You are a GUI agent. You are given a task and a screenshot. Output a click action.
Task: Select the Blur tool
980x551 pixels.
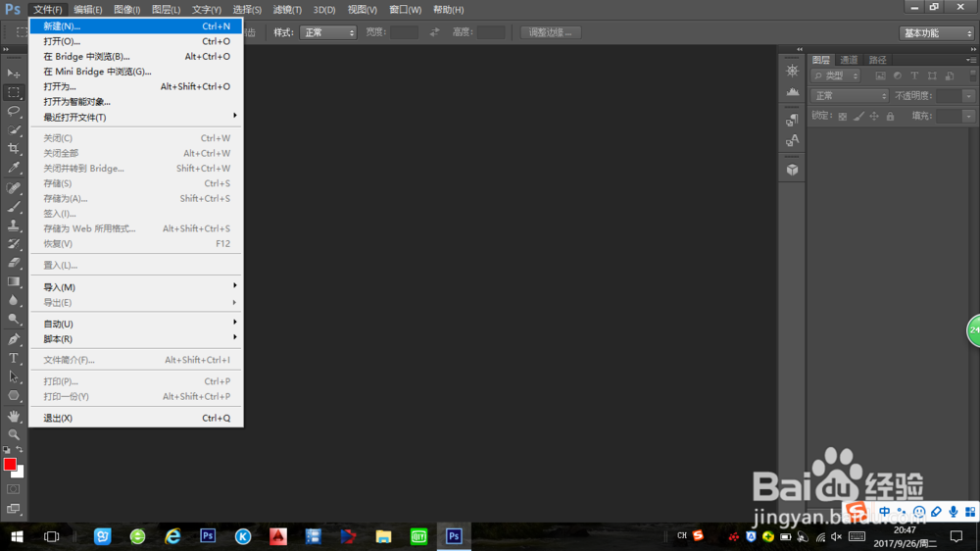point(13,301)
